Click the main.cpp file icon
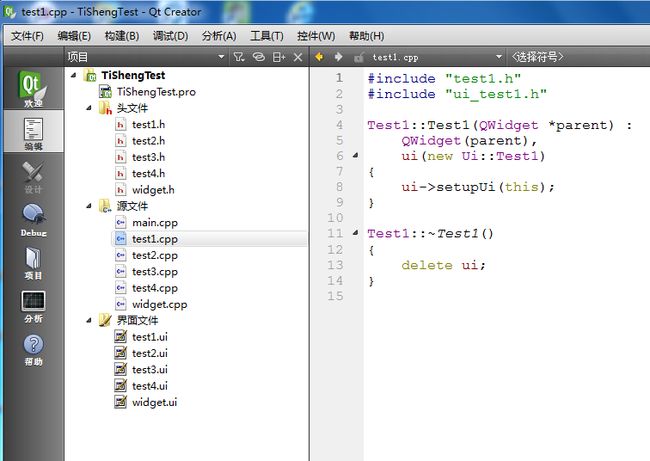The height and width of the screenshot is (461, 650). 120,223
